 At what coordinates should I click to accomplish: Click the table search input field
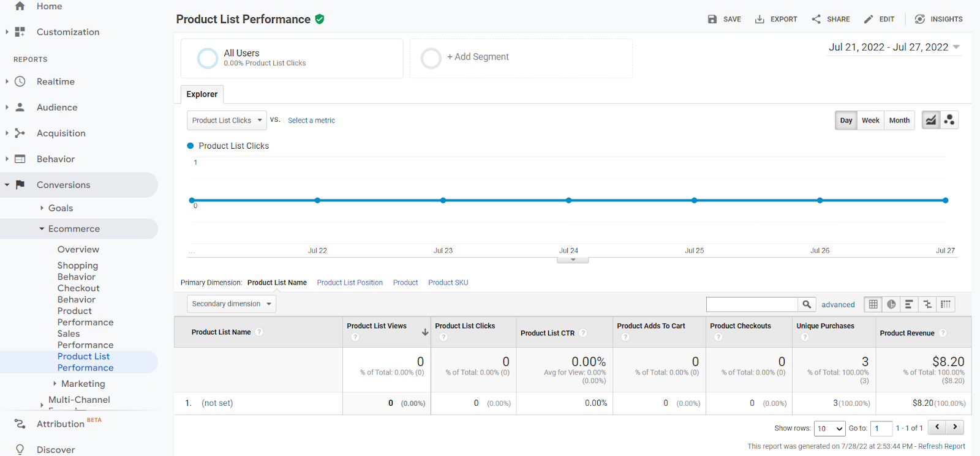(x=752, y=304)
